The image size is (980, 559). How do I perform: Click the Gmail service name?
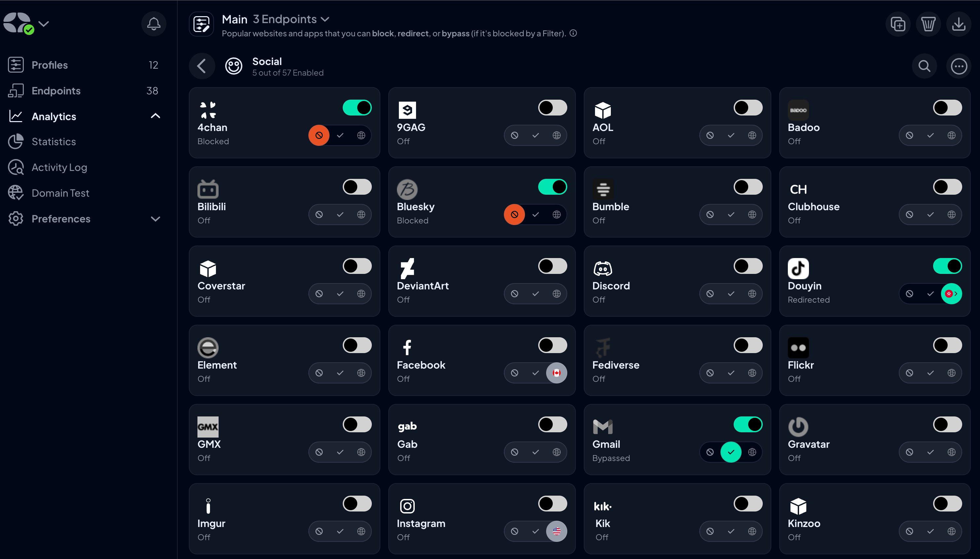(x=606, y=444)
